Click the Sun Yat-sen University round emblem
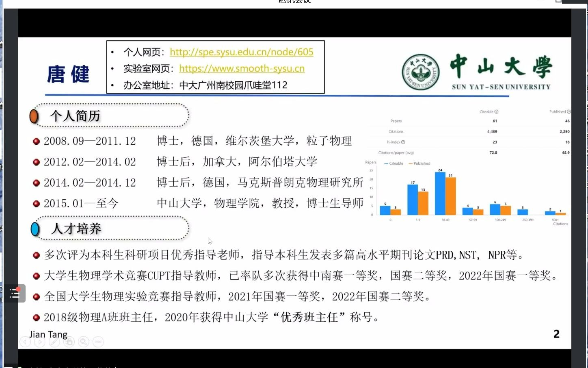 (421, 72)
